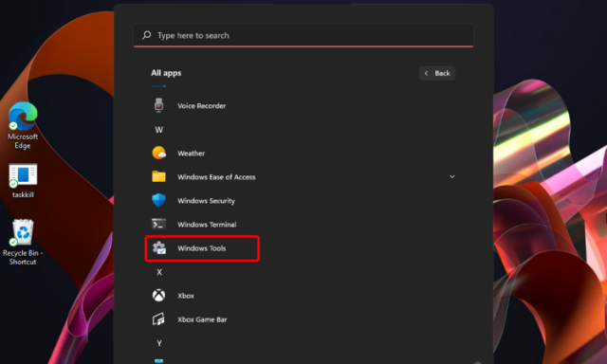607x364 pixels.
Task: Select the Recycle Bin shortcut on desktop
Action: [x=23, y=242]
